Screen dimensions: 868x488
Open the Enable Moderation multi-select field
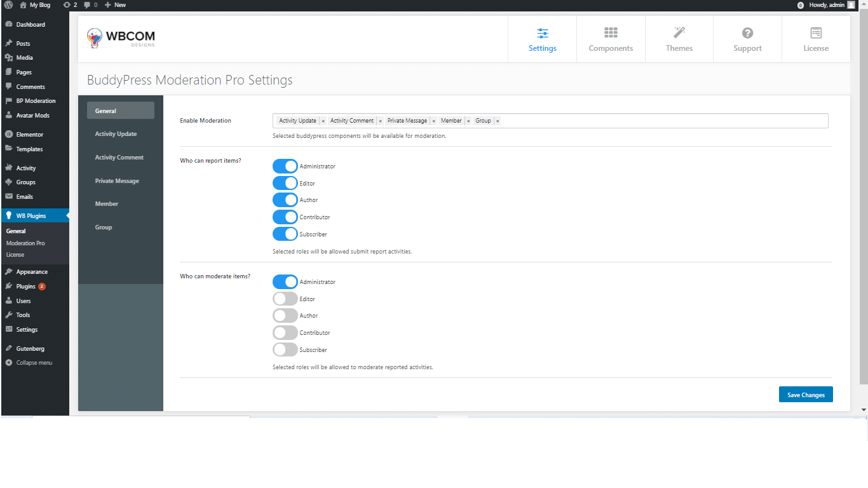(x=550, y=121)
